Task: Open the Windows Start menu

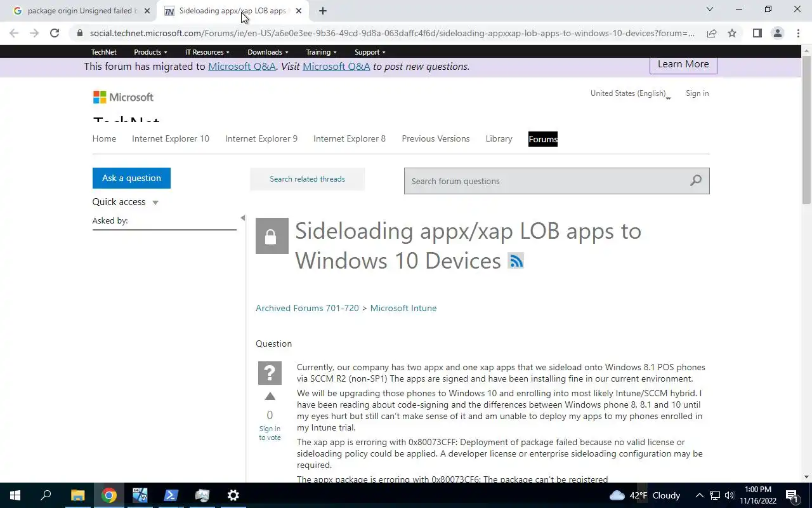Action: [x=15, y=495]
